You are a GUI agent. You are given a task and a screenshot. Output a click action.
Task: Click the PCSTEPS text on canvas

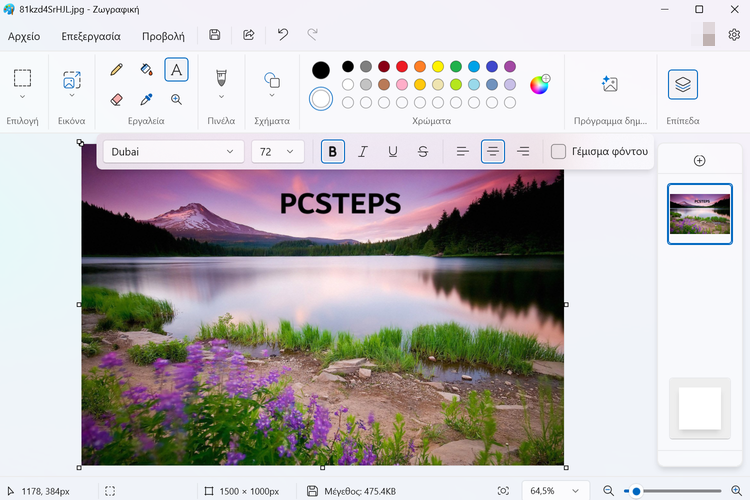[x=340, y=203]
